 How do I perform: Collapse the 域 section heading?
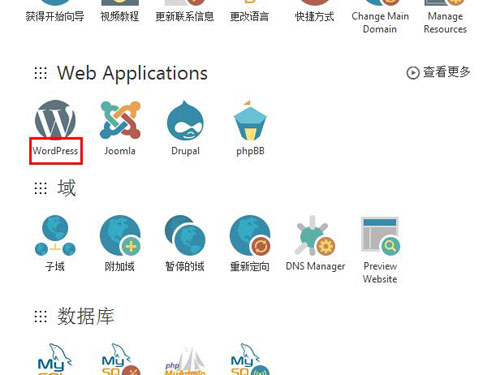point(67,188)
